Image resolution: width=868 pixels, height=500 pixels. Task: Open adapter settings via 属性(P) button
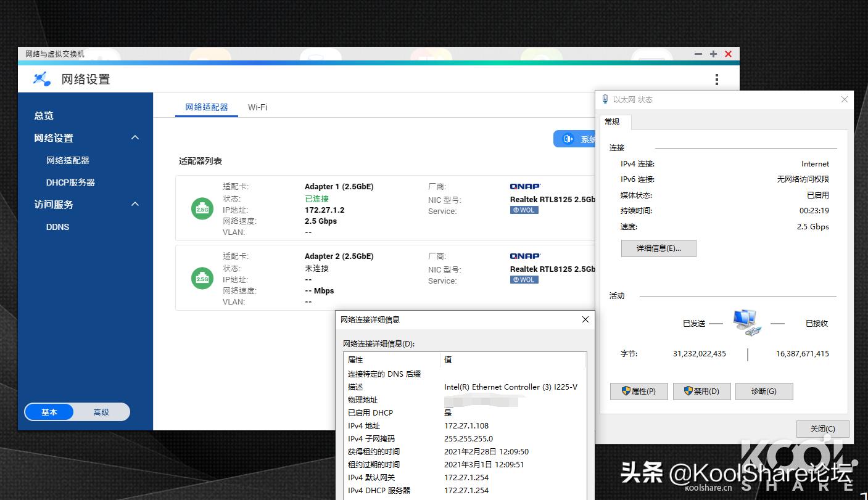pos(639,391)
